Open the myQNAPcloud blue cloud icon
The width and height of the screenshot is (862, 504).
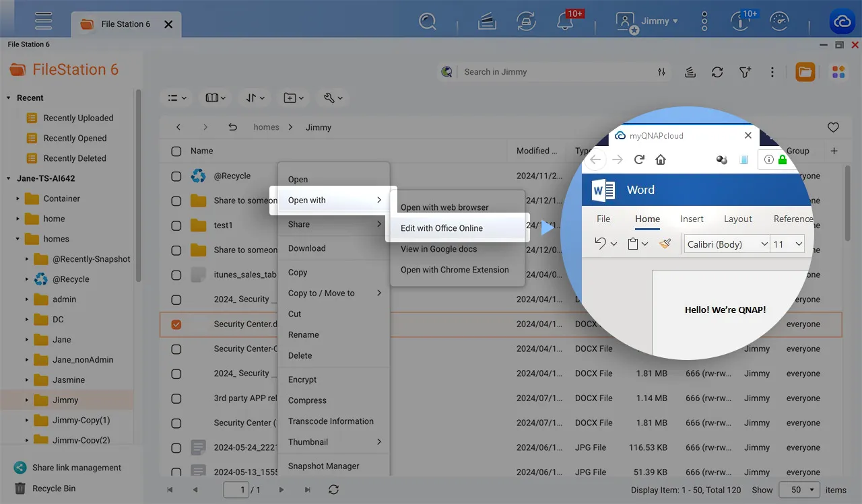coord(842,21)
